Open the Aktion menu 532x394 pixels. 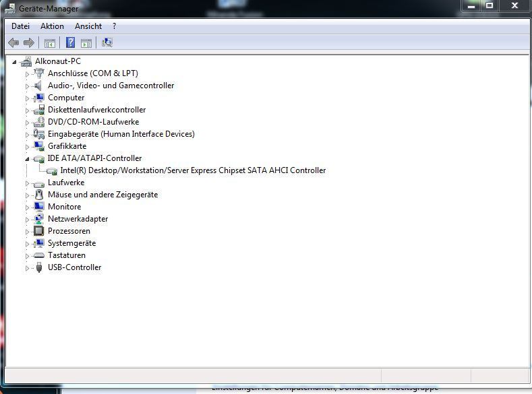(x=52, y=26)
